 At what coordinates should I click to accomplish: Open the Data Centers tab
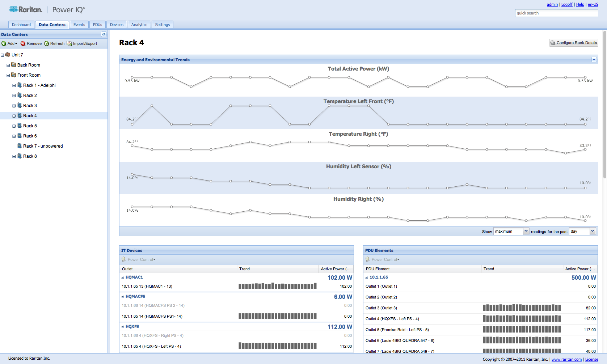[x=52, y=25]
